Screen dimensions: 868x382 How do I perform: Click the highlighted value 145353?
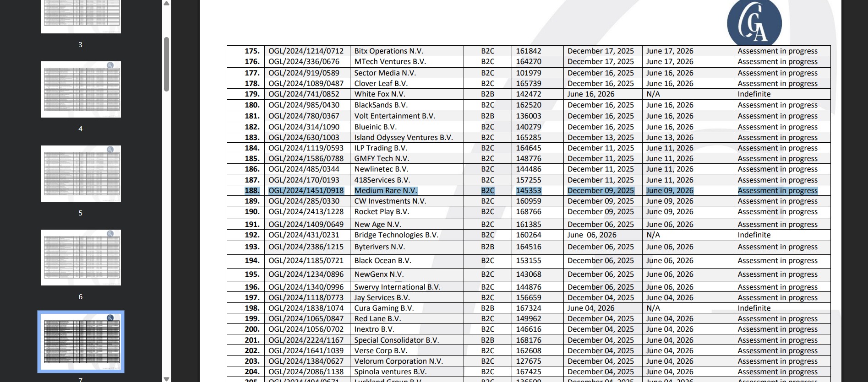pos(529,191)
